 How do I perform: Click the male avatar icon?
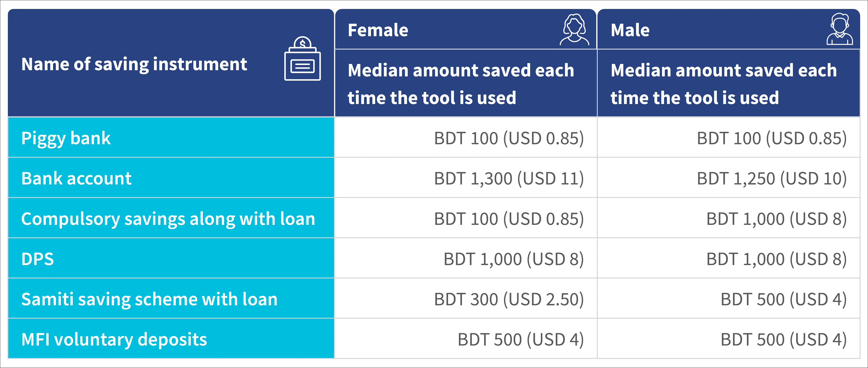coord(840,29)
